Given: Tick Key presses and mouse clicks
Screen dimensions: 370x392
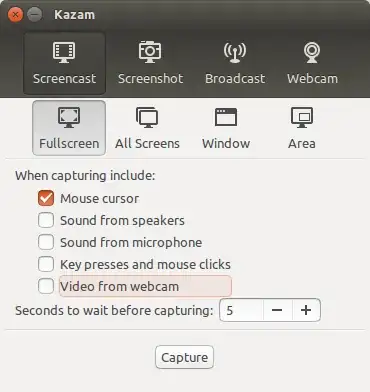Looking at the screenshot, I should (x=46, y=264).
